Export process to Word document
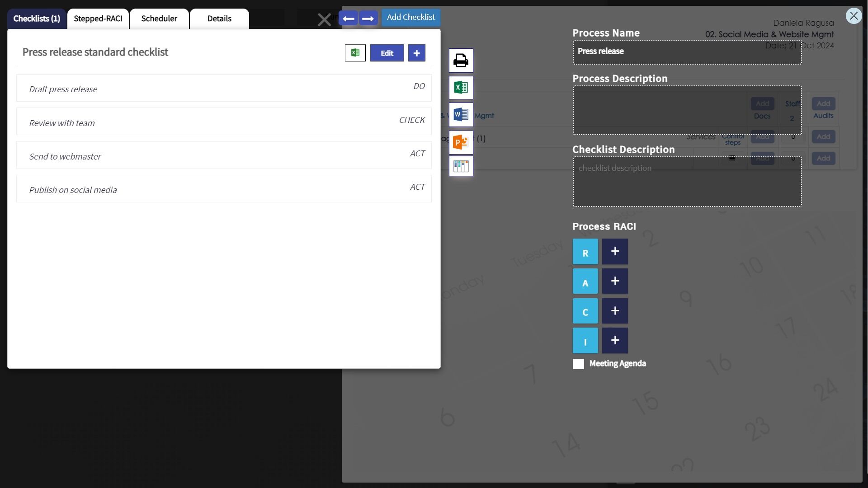Viewport: 868px width, 488px height. click(x=461, y=115)
